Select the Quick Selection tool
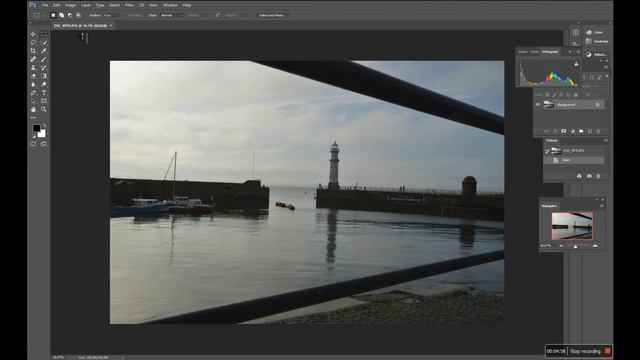 click(x=44, y=42)
